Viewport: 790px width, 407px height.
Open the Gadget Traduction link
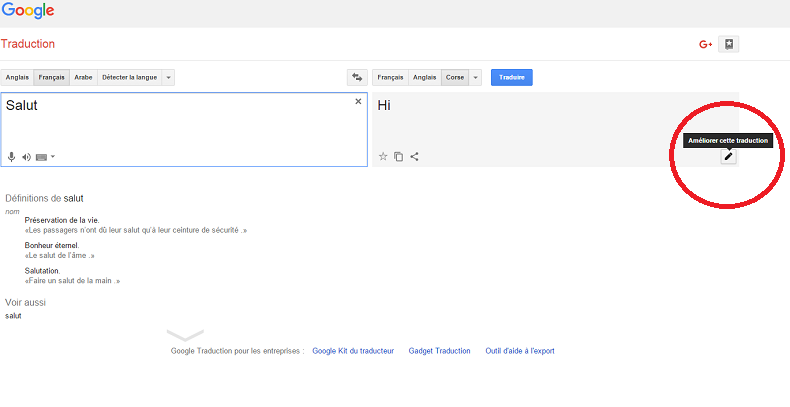pos(439,351)
